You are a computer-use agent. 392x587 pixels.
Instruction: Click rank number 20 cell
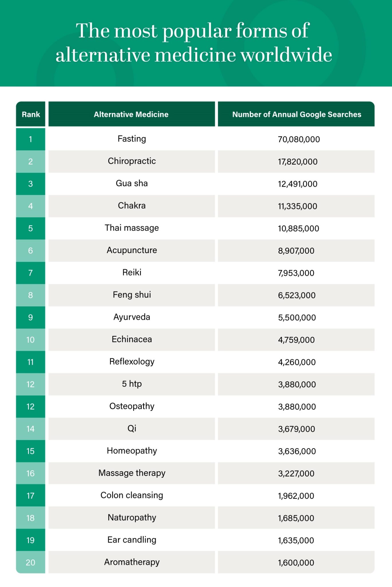point(31,563)
